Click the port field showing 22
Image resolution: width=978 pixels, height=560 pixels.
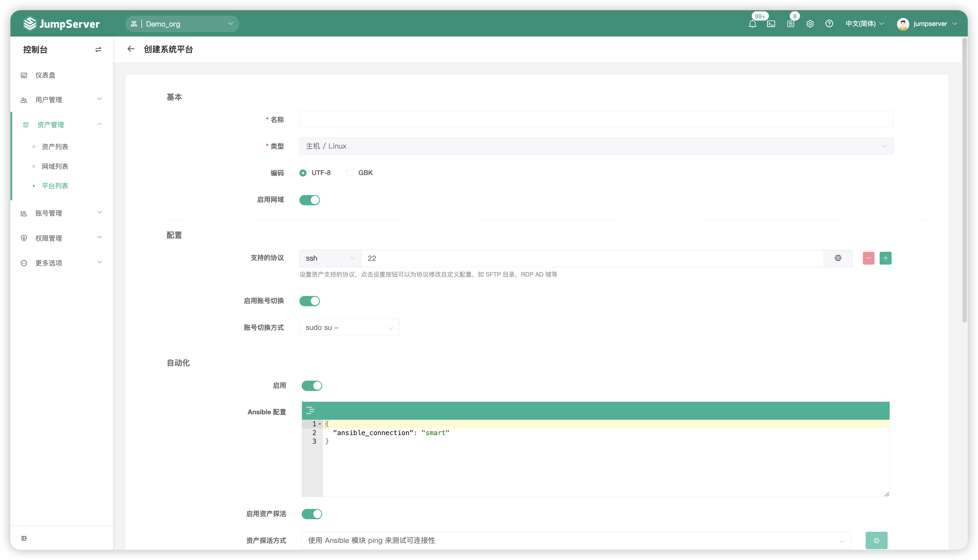point(592,258)
